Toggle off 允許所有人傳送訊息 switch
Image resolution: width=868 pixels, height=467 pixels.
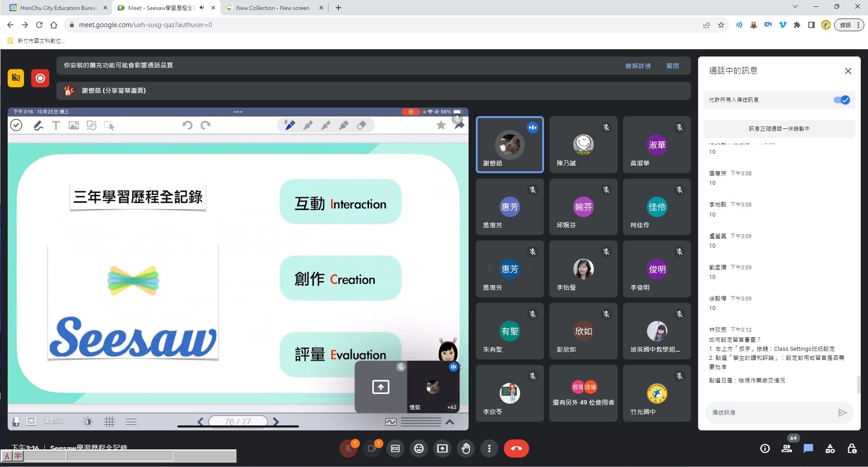841,100
